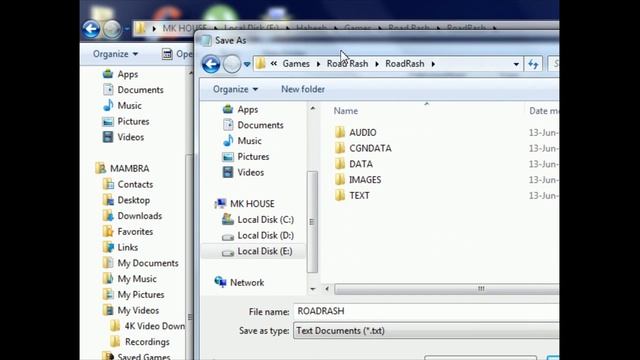The width and height of the screenshot is (640, 360).
Task: Open Music in Save As sidebar
Action: click(242, 141)
